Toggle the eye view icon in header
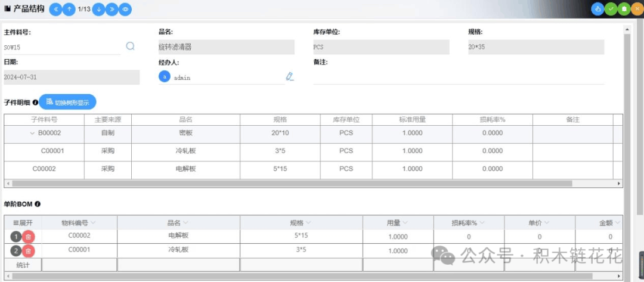 (125, 10)
